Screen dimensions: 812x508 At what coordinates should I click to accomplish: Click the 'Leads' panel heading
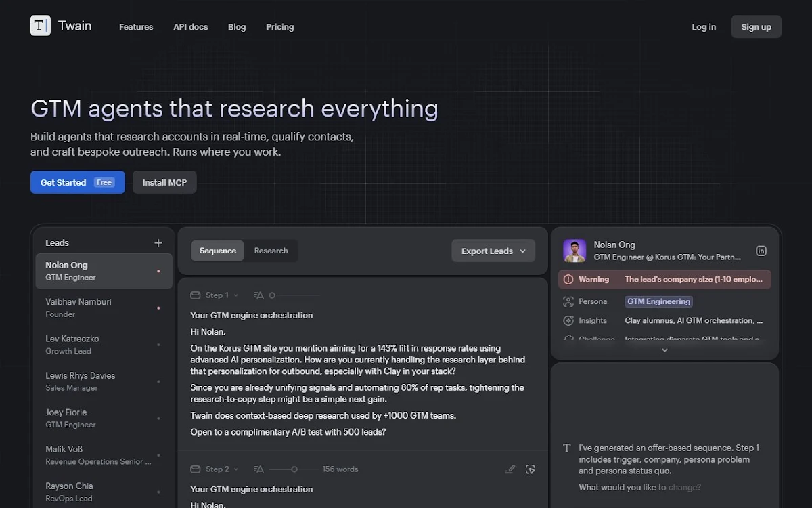coord(58,243)
